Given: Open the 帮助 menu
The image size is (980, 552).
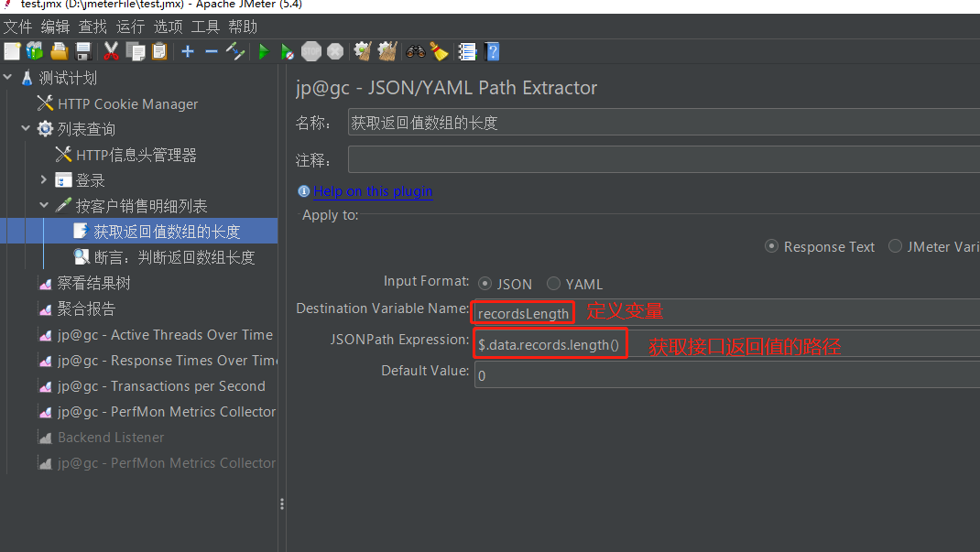Looking at the screenshot, I should click(x=243, y=27).
